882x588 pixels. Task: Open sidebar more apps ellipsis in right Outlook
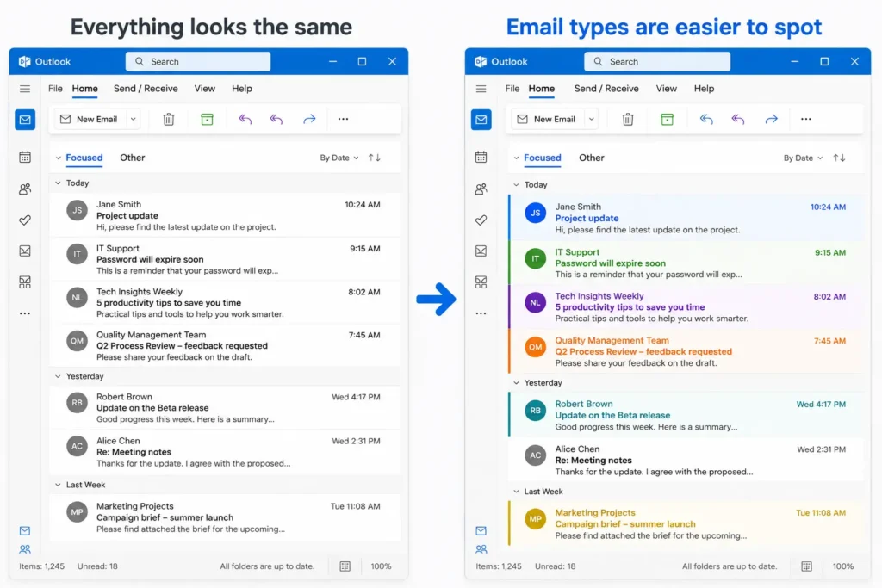(481, 313)
